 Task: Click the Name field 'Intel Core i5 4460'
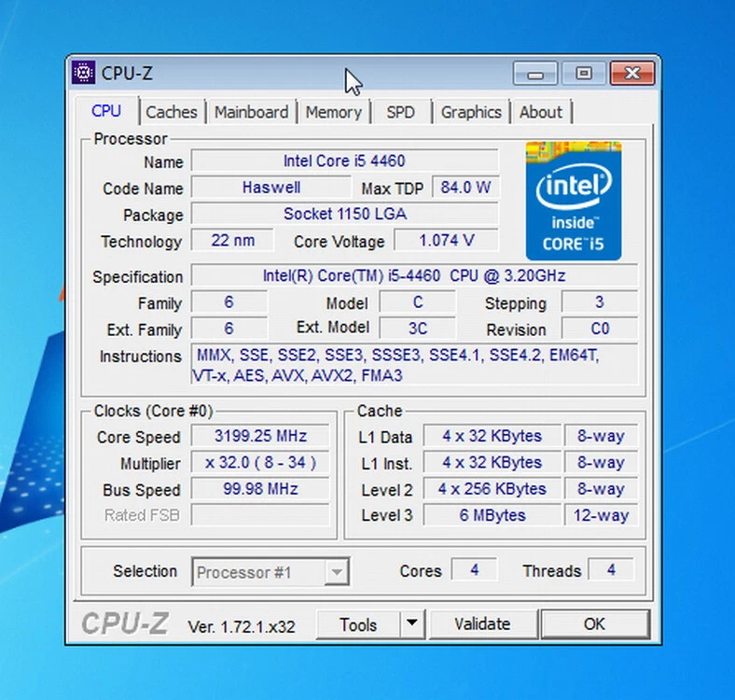pyautogui.click(x=344, y=161)
